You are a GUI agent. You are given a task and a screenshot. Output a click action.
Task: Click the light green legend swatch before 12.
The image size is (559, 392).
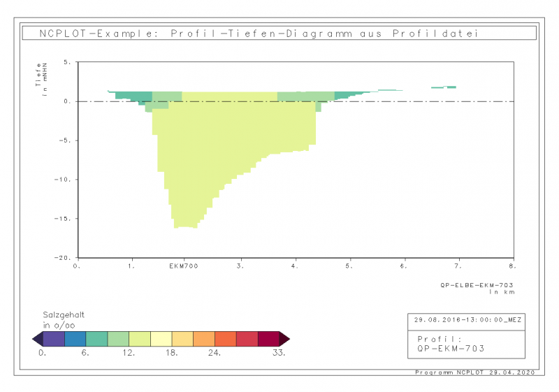[x=118, y=339]
